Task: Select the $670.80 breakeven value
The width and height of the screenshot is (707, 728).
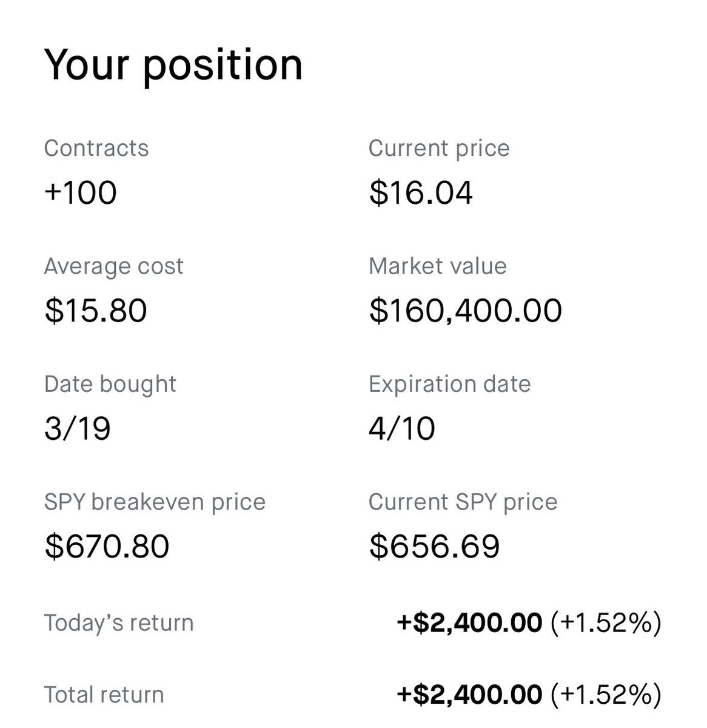Action: [x=107, y=546]
